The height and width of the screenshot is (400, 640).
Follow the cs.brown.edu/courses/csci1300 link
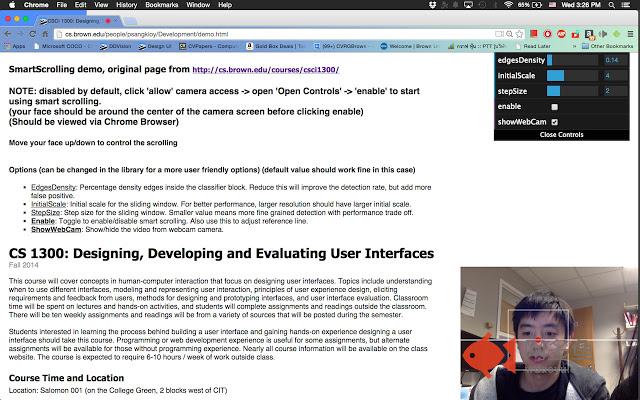pos(265,70)
